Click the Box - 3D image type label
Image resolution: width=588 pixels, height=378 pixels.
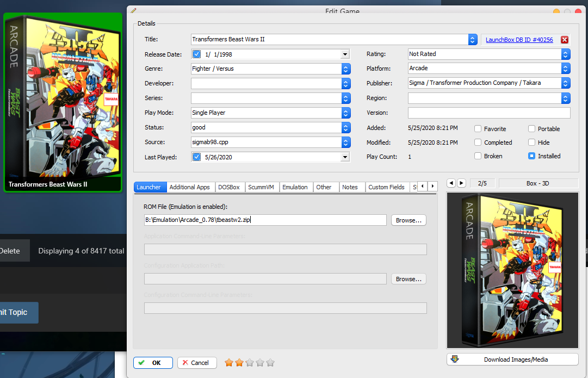[x=537, y=183]
